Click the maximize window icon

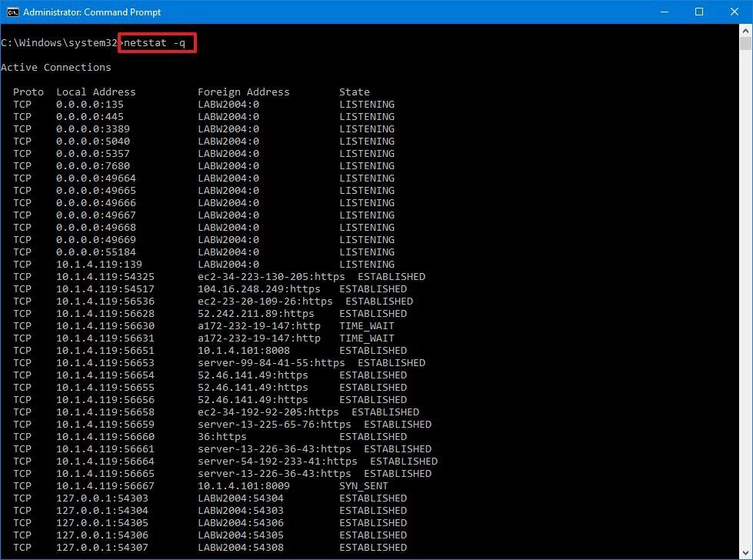pyautogui.click(x=698, y=12)
